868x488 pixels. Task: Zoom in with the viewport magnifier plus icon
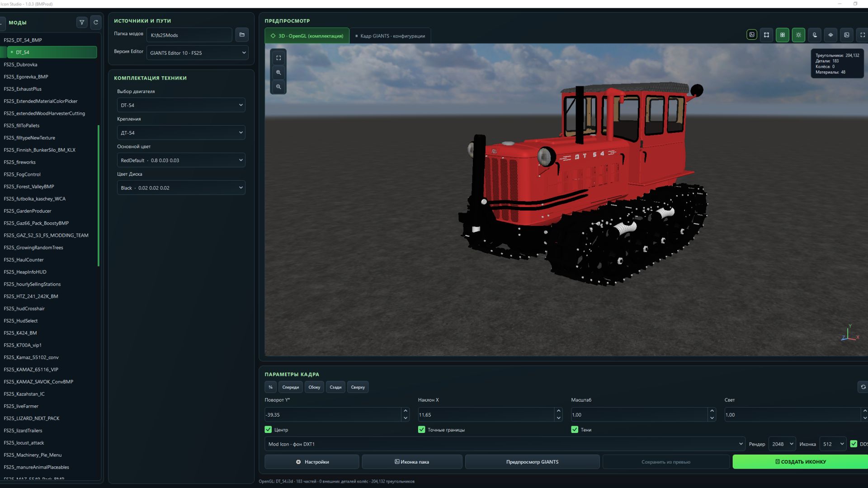point(278,72)
